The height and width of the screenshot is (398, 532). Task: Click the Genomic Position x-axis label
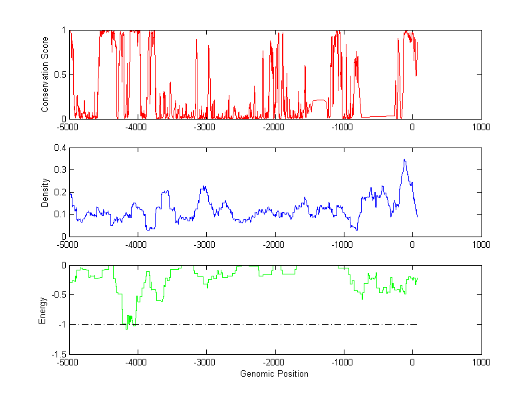pyautogui.click(x=274, y=374)
